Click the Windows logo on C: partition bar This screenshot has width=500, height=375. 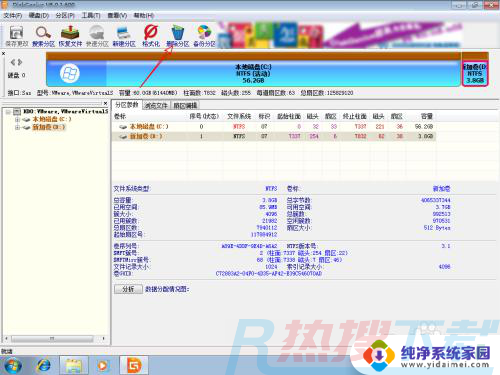pos(70,73)
